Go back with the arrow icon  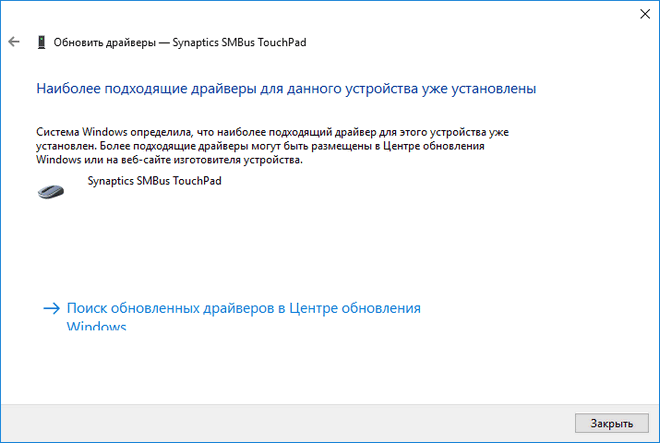pos(14,42)
